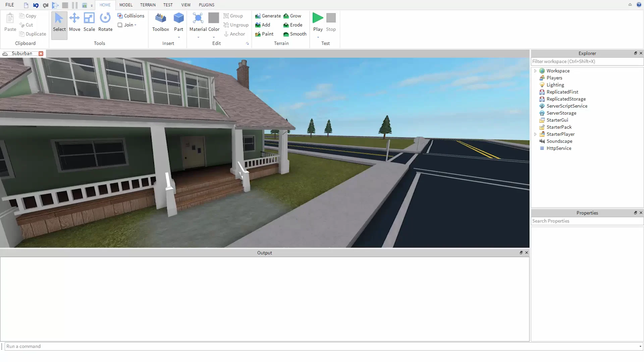This screenshot has height=362, width=644.
Task: Click the Generate terrain tool
Action: point(268,16)
